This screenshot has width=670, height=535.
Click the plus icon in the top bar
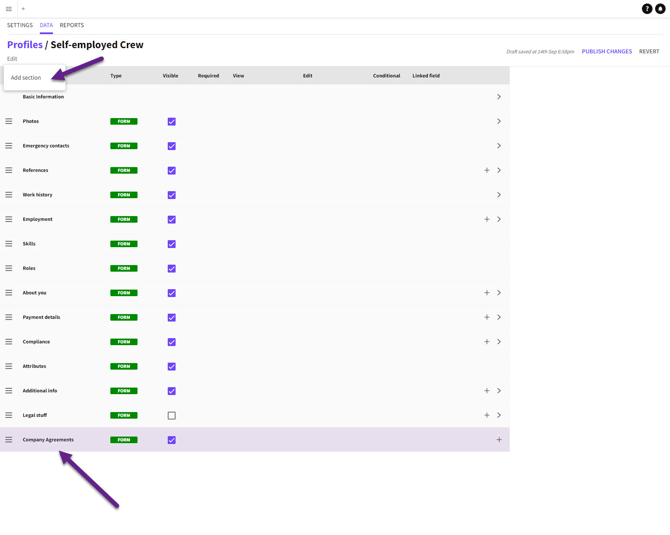pyautogui.click(x=23, y=9)
